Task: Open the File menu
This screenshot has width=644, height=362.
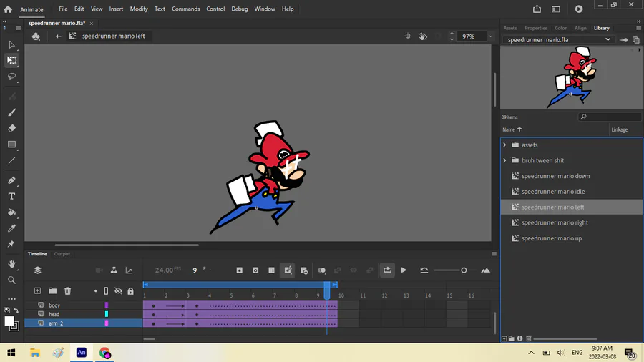Action: pyautogui.click(x=63, y=9)
